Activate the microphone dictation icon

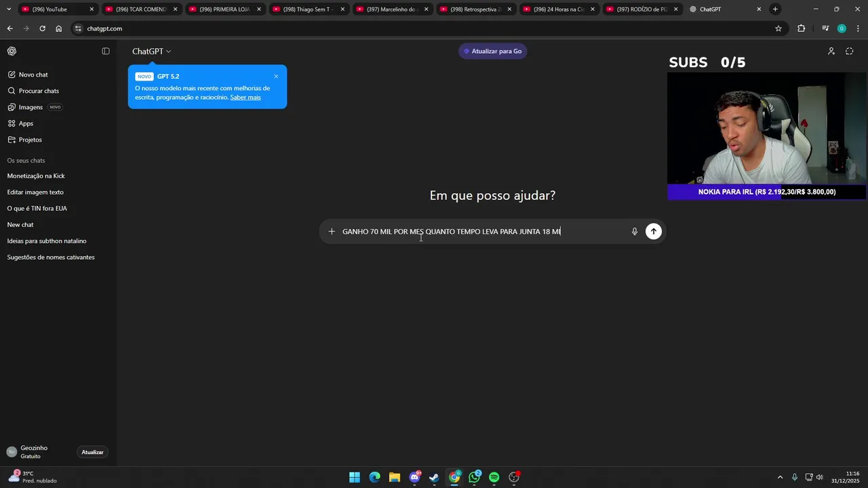click(635, 232)
